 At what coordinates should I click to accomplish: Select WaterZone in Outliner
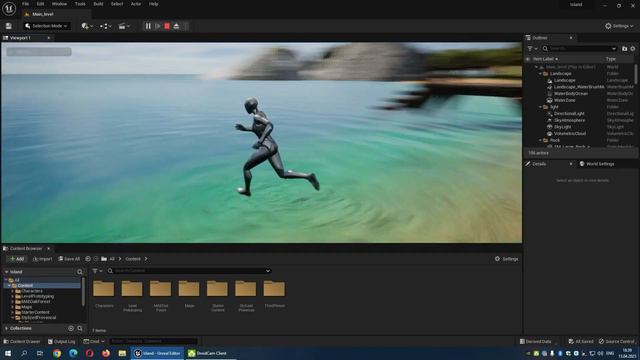[x=564, y=100]
